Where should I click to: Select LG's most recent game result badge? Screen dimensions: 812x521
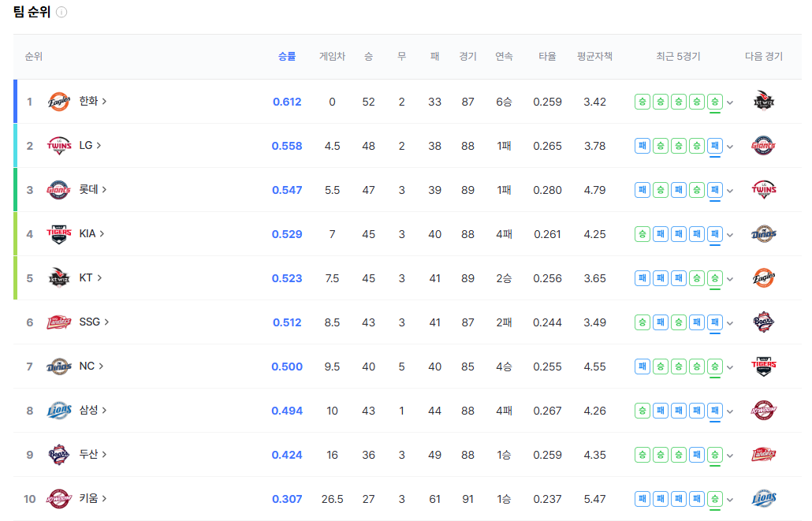coord(715,146)
